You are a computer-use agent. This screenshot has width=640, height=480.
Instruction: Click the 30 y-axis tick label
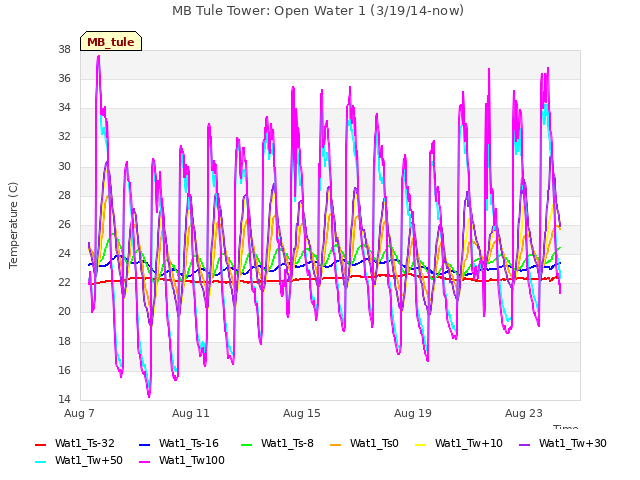(x=64, y=167)
